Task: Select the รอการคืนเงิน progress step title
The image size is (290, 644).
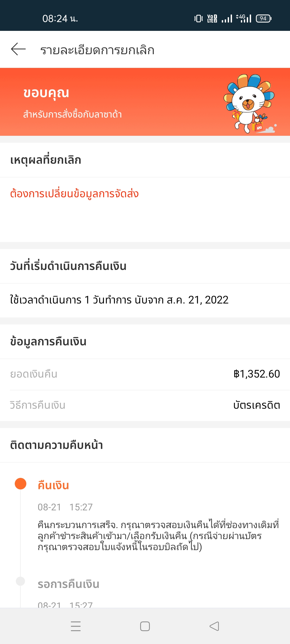Action: [x=68, y=584]
